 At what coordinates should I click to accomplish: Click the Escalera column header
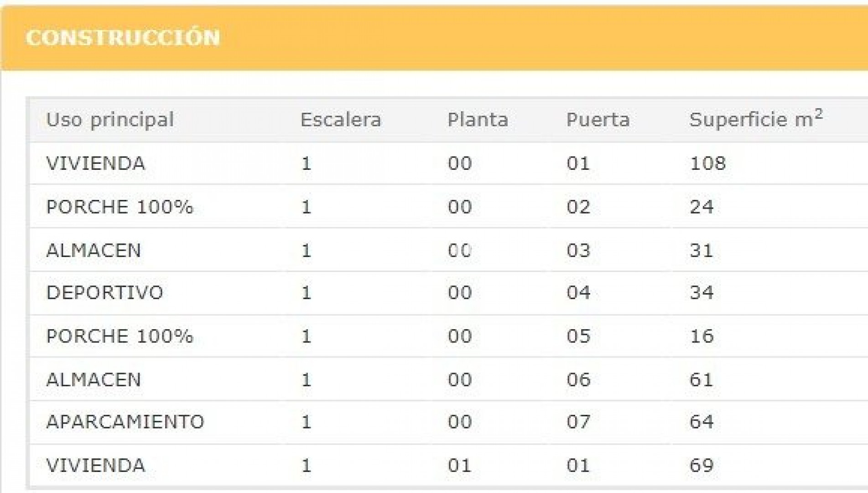pos(340,120)
